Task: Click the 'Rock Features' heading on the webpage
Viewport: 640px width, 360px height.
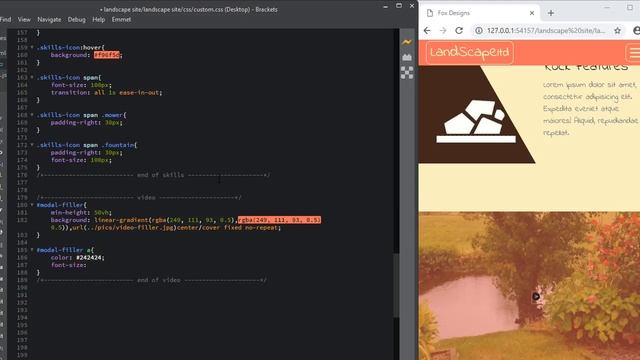Action: 586,68
